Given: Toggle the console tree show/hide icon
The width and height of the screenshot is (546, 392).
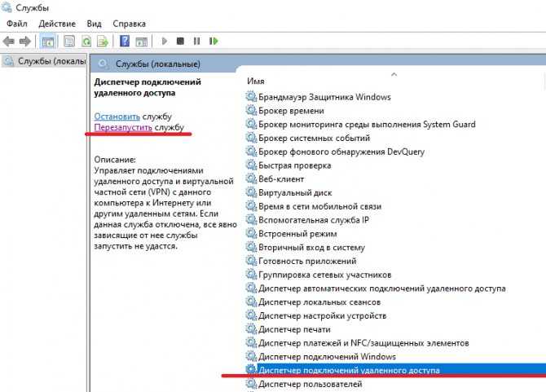Looking at the screenshot, I should pyautogui.click(x=47, y=42).
